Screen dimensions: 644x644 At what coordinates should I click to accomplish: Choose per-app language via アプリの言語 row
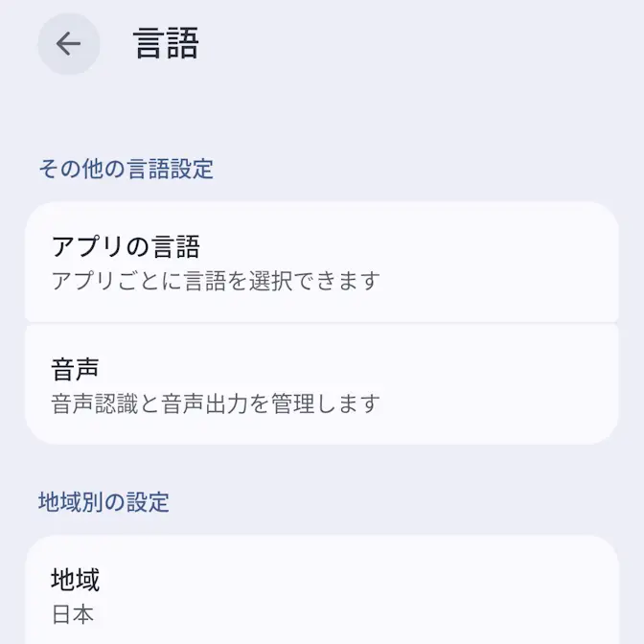[x=321, y=262]
